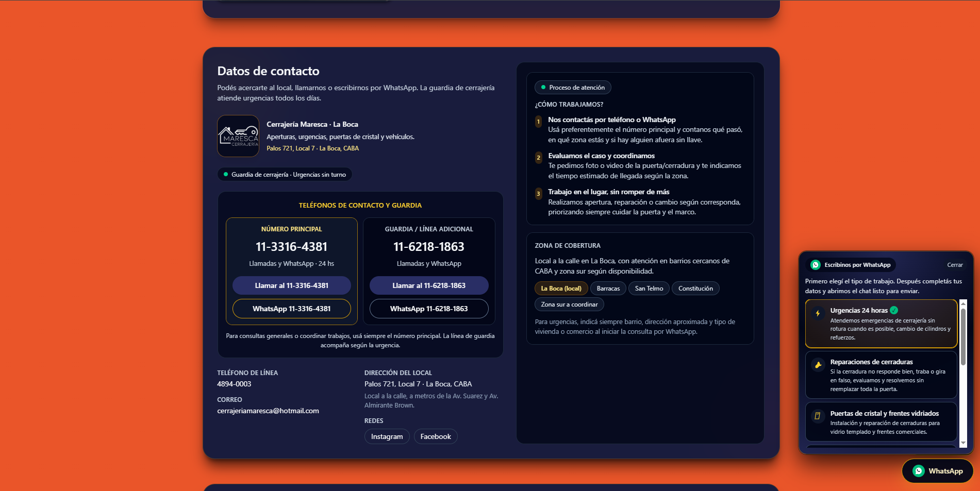Select the Constitución coverage zone

tap(695, 288)
